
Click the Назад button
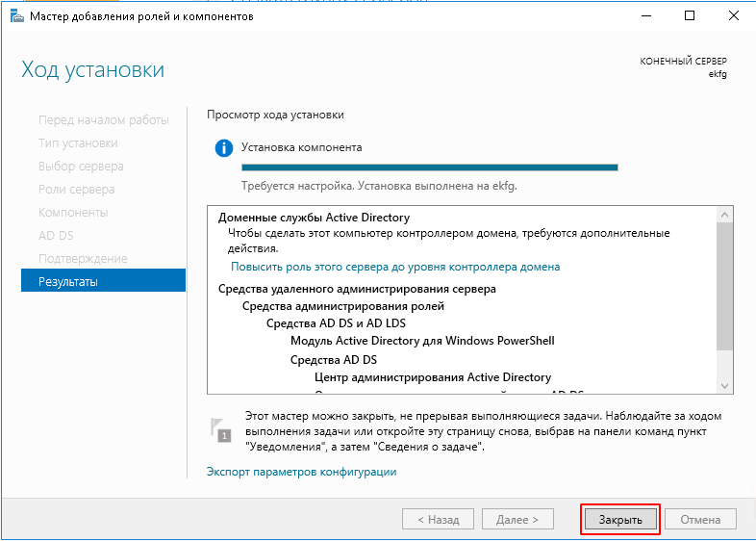coord(438,519)
